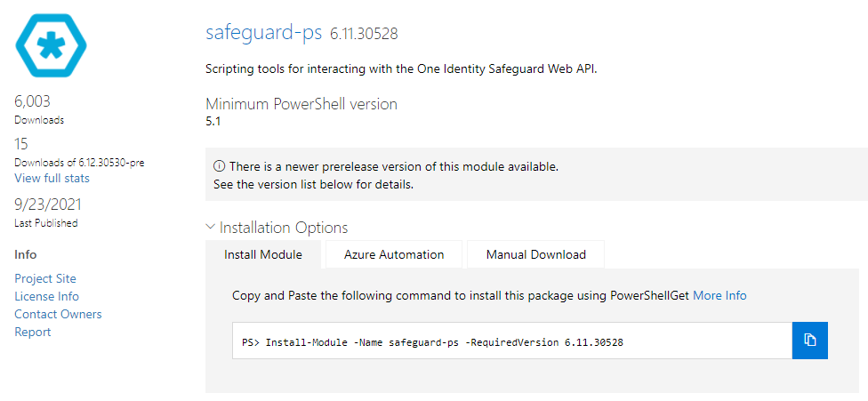Click the Installation Options heading

point(284,228)
